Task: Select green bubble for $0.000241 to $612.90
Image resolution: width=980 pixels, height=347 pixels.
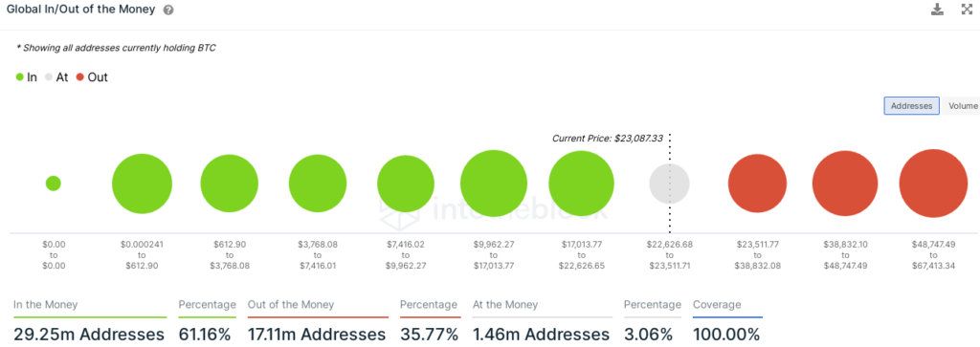Action: click(142, 184)
